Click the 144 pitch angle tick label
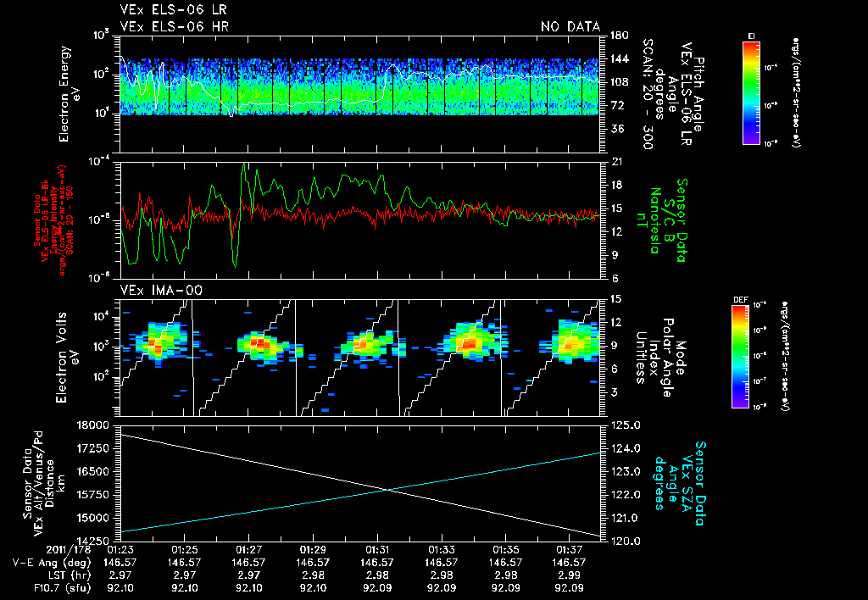This screenshot has width=868, height=600. click(x=620, y=58)
